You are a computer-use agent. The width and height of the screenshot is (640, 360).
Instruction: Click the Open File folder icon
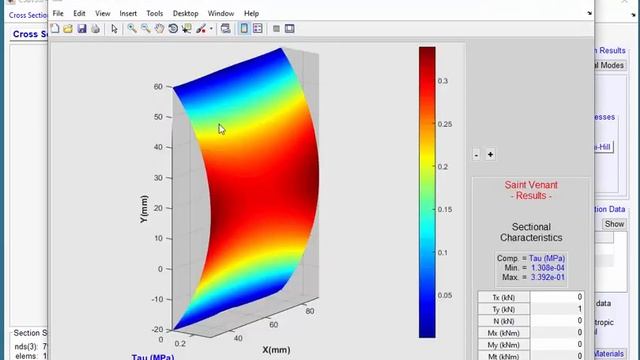68,29
